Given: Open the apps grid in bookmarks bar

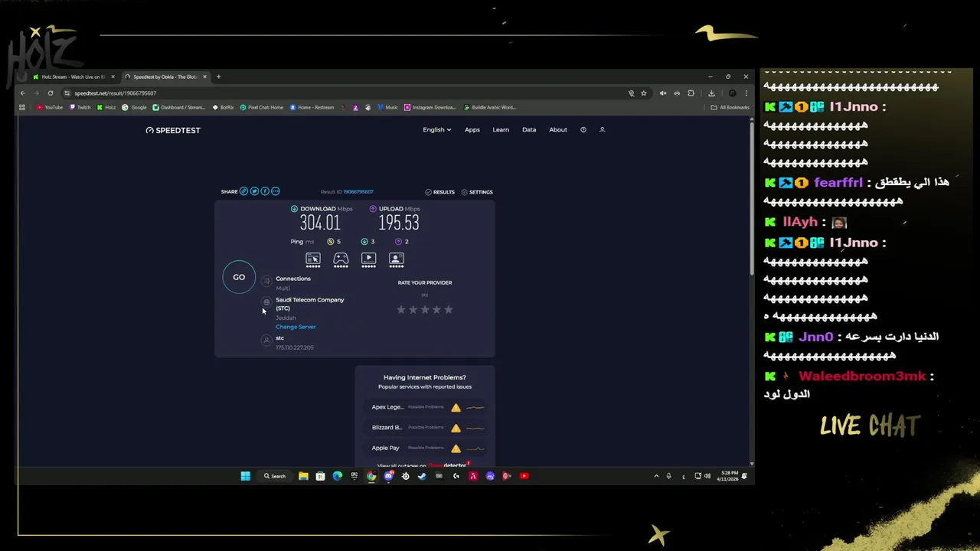Looking at the screenshot, I should coord(22,107).
